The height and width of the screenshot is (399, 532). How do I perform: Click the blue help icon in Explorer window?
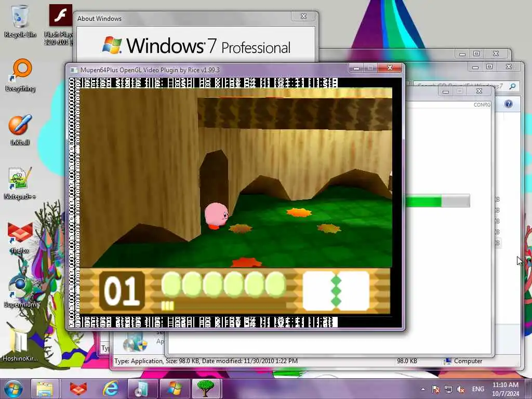click(x=508, y=104)
